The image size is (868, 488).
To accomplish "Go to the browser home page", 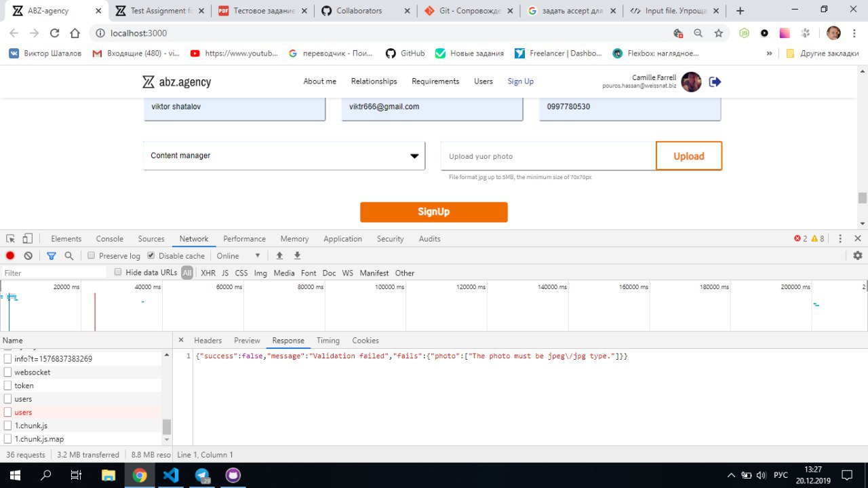I will [x=75, y=33].
